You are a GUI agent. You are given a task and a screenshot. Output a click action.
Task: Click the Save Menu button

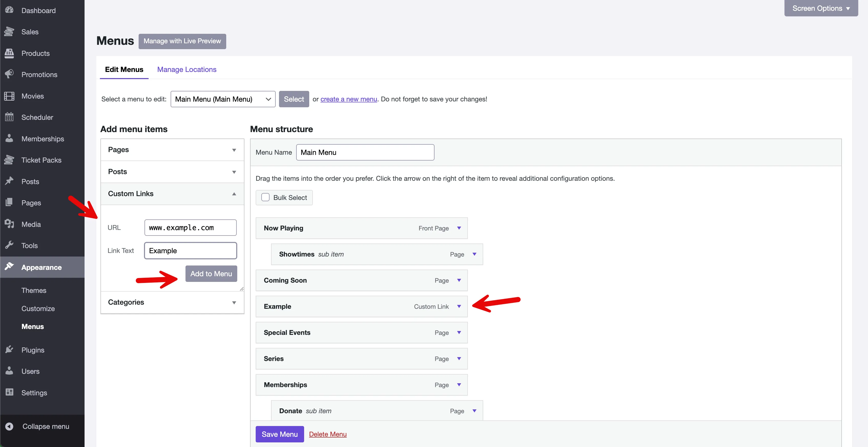(x=280, y=434)
